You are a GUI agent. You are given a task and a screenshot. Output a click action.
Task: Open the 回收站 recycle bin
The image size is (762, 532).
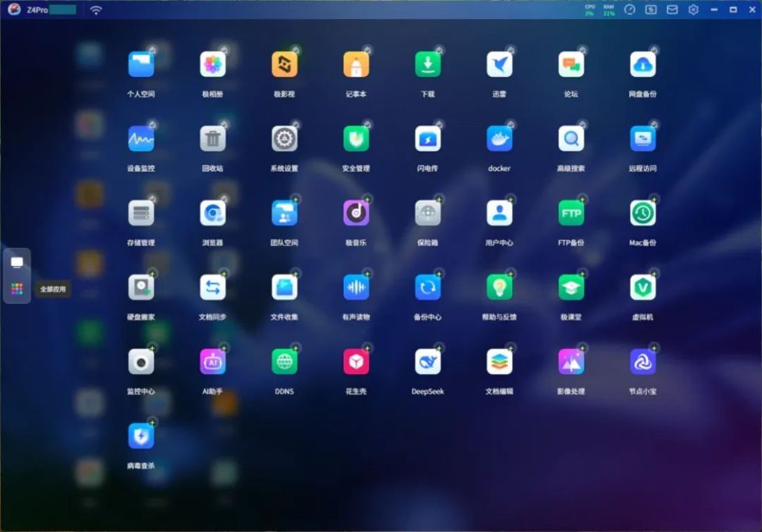pyautogui.click(x=213, y=139)
